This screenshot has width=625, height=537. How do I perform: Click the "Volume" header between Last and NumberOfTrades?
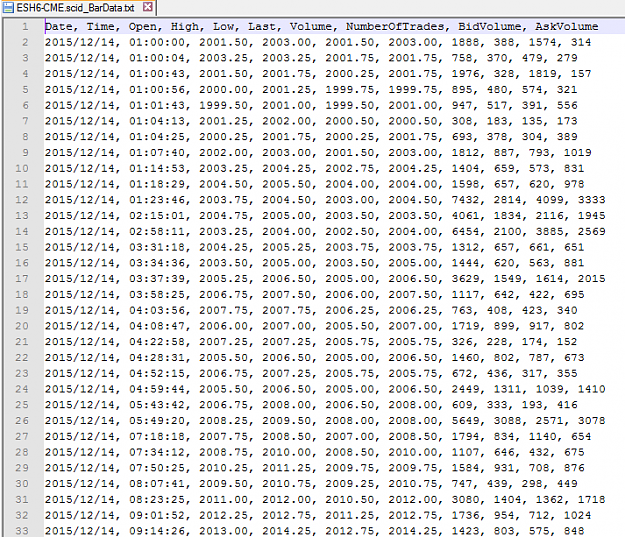tap(313, 27)
